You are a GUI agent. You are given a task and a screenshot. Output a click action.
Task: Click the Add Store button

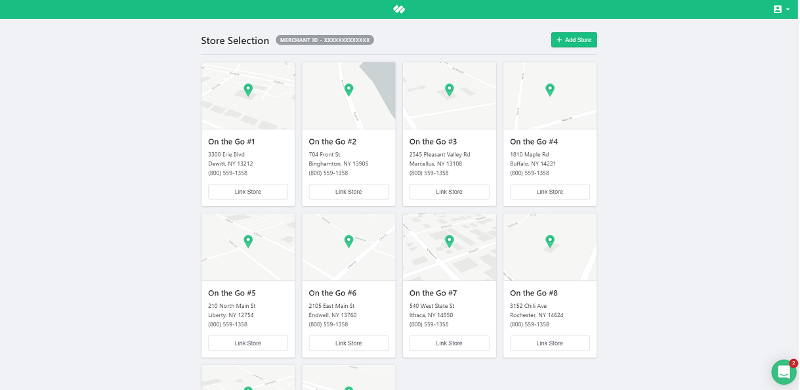click(573, 40)
